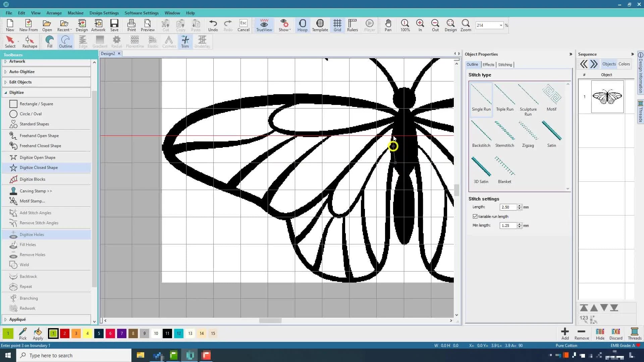
Task: Click the Apply button below the palette
Action: coord(38,334)
